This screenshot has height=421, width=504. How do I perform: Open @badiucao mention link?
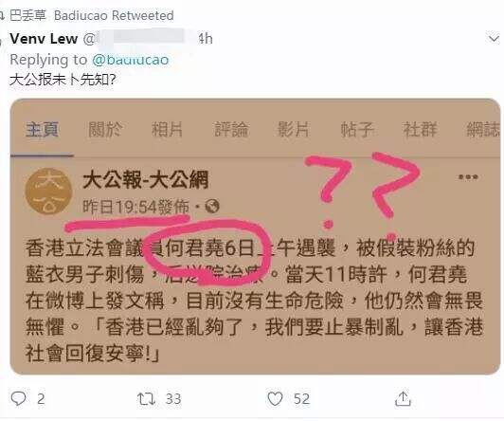point(131,60)
